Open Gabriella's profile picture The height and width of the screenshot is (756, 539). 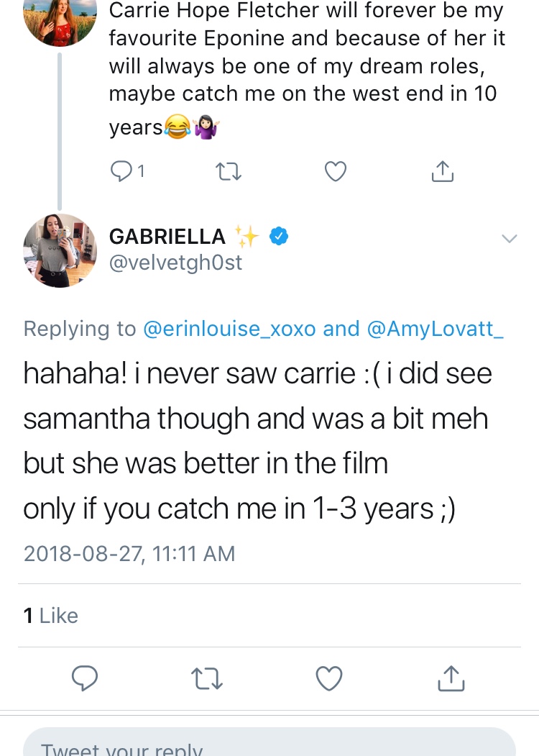click(60, 250)
